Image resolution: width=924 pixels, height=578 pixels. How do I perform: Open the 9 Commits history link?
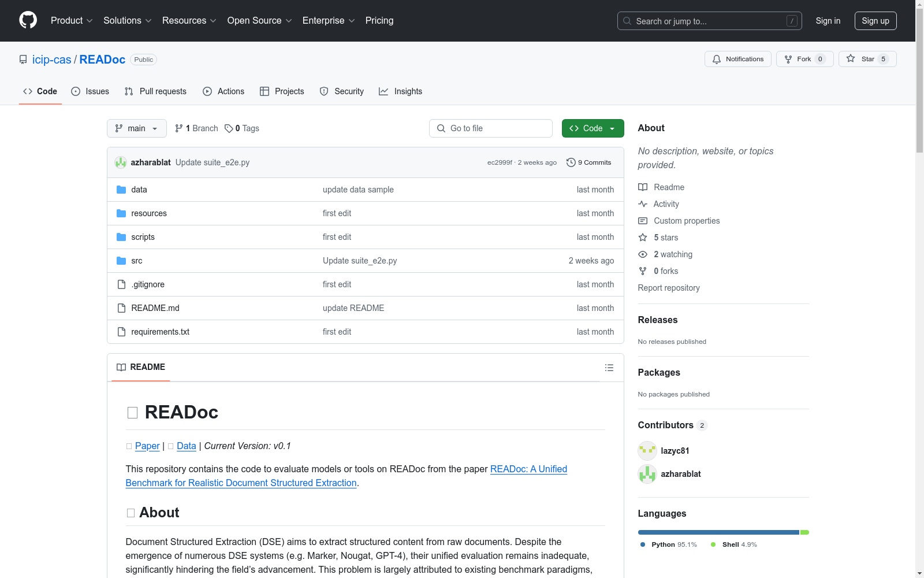[x=589, y=162]
